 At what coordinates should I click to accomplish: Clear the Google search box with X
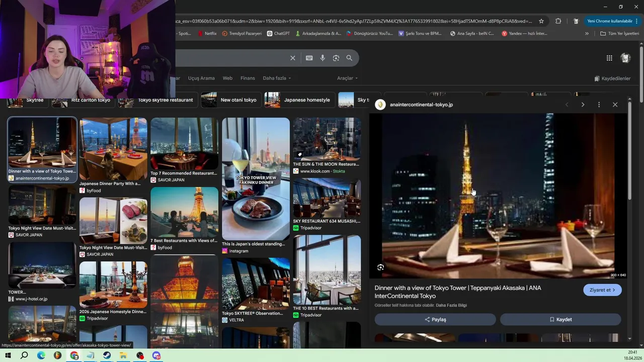pyautogui.click(x=293, y=58)
